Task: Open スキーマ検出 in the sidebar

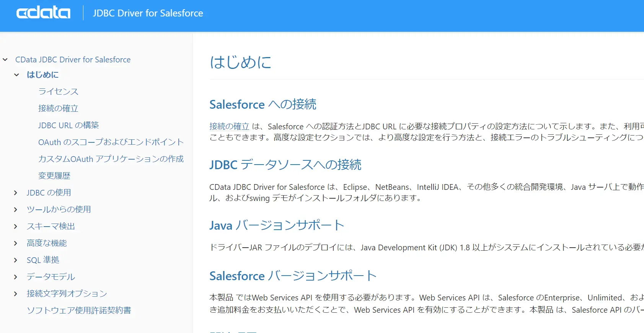Action: point(51,226)
